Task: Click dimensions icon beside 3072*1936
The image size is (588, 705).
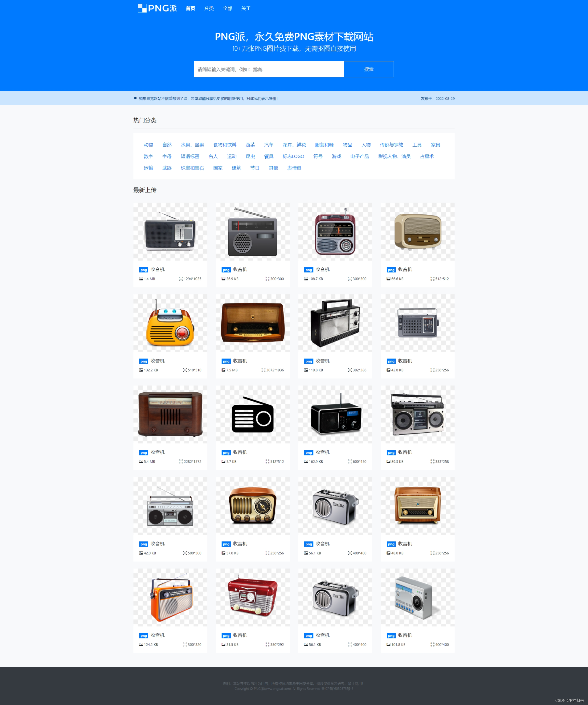Action: point(263,370)
